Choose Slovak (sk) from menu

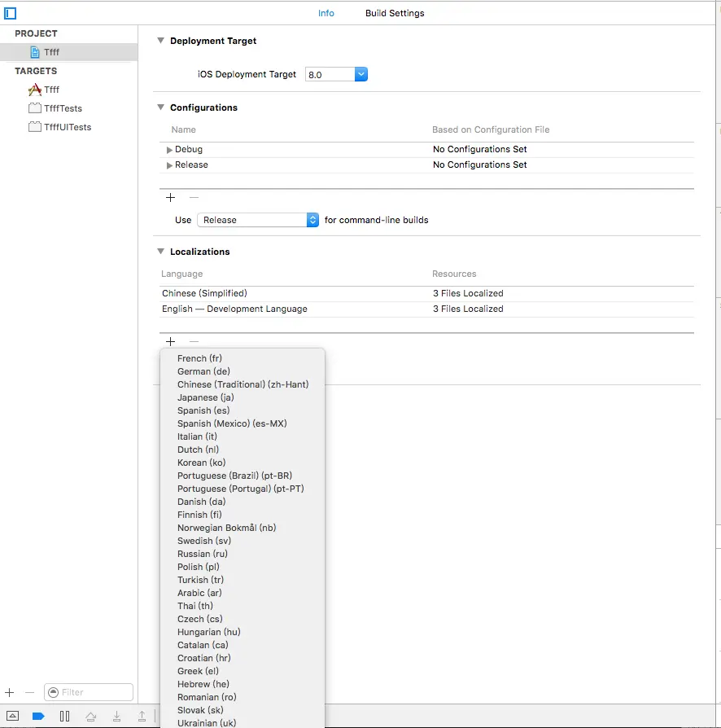(x=243, y=710)
